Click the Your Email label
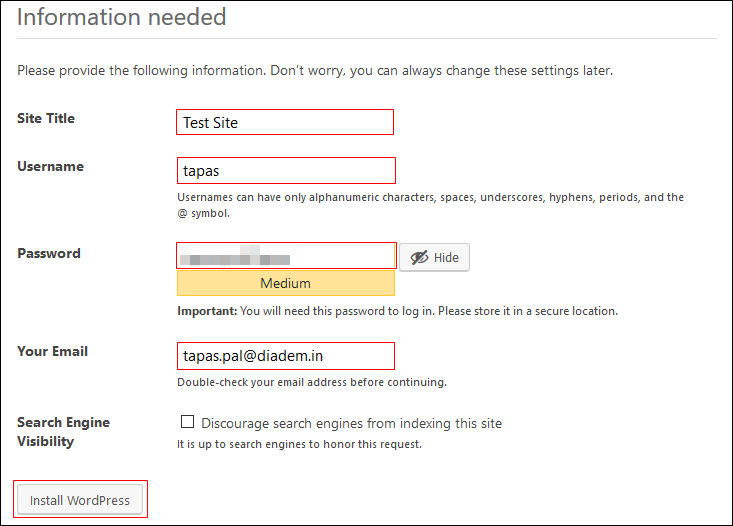 pos(52,351)
